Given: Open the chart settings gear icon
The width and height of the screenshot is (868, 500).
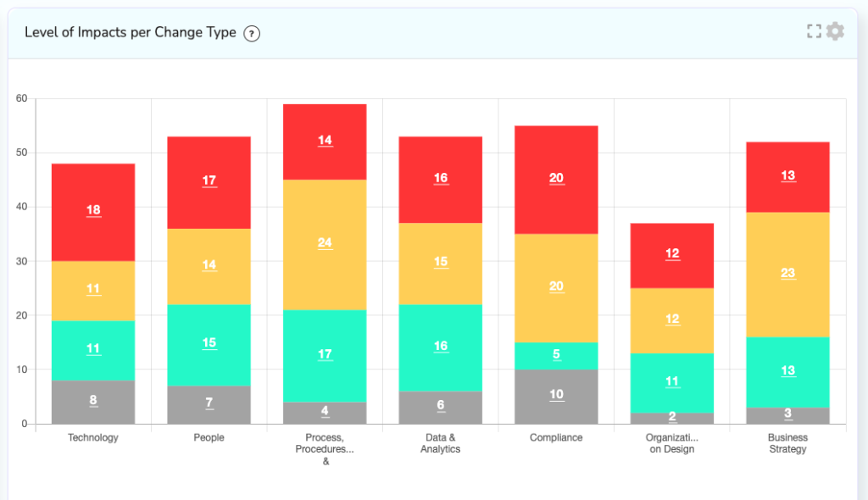Looking at the screenshot, I should (836, 31).
